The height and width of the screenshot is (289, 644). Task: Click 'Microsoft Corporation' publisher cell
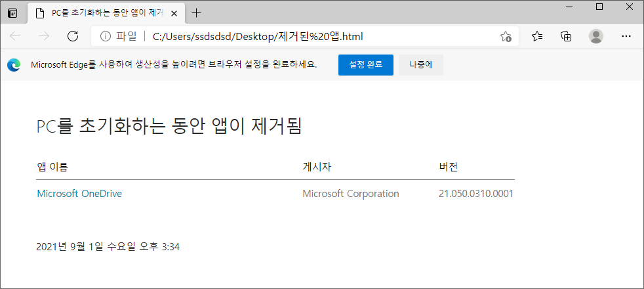coord(351,194)
